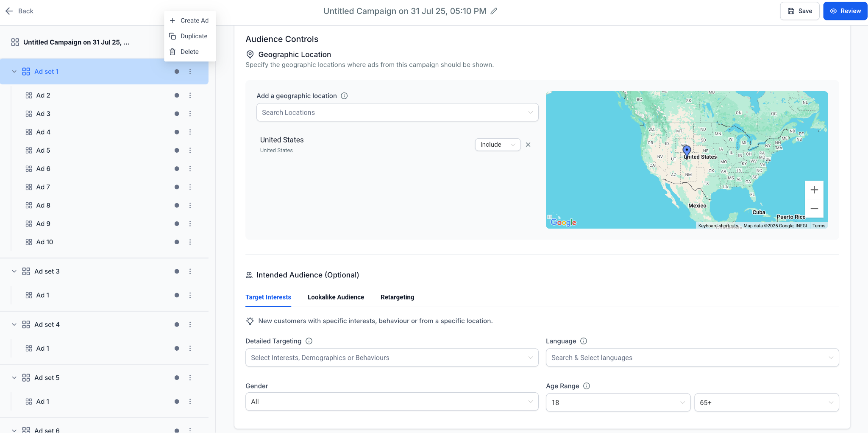Open the three-dot menu next to Ad set 1
This screenshot has height=433, width=868.
[190, 71]
